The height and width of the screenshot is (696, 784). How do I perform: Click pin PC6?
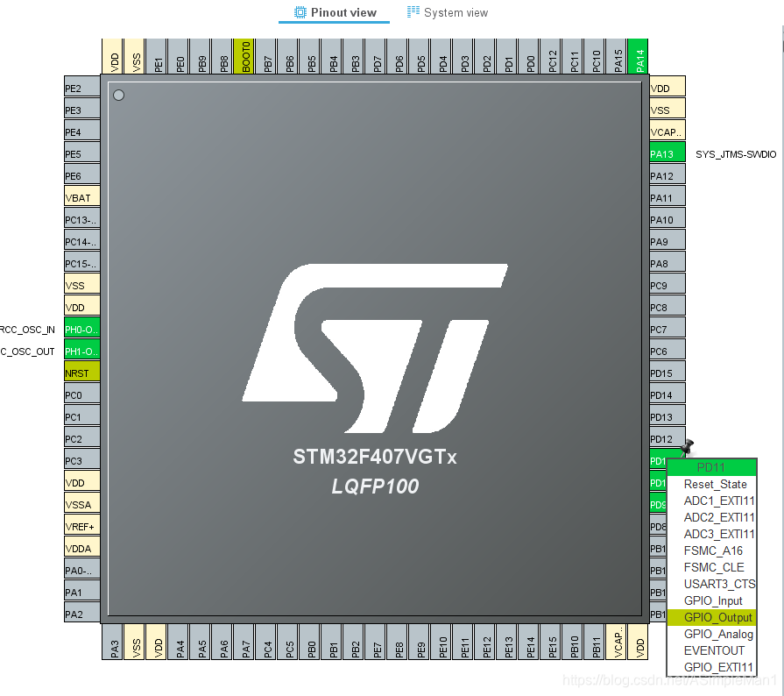pos(667,351)
